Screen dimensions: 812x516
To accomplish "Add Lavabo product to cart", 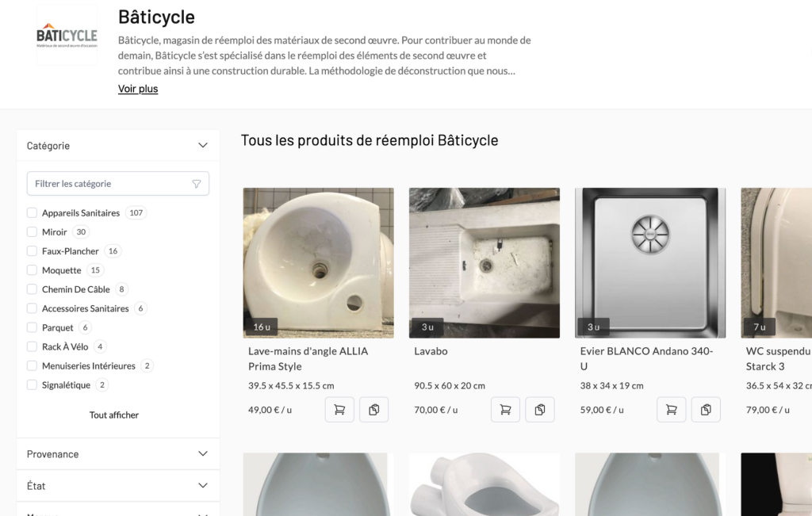I will (x=505, y=409).
